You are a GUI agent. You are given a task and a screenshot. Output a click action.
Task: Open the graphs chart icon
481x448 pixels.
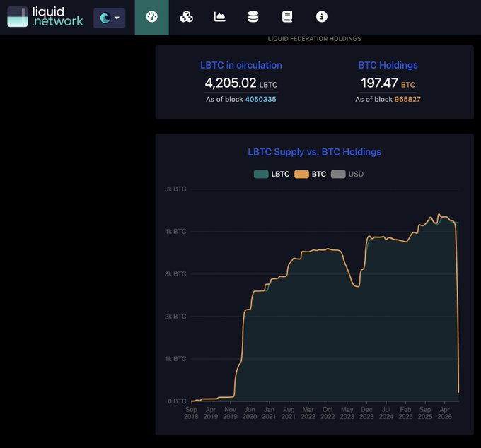(220, 17)
